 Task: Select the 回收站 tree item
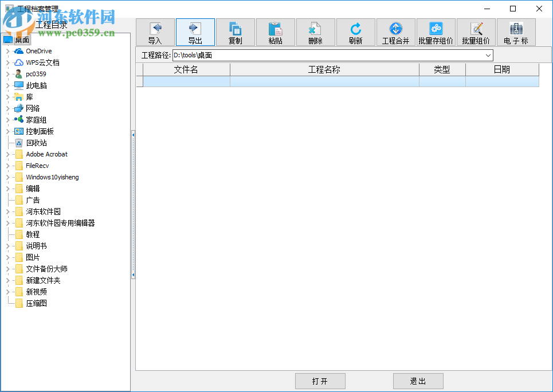[37, 142]
